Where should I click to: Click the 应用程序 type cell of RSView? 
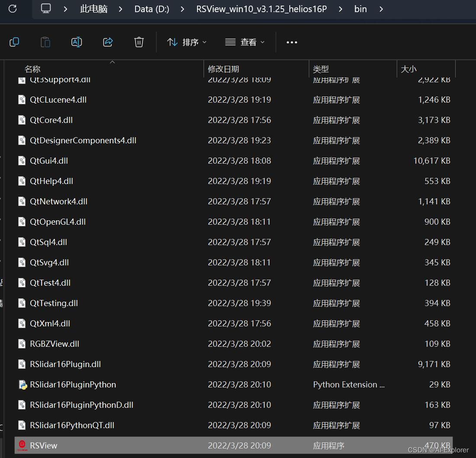tap(329, 445)
